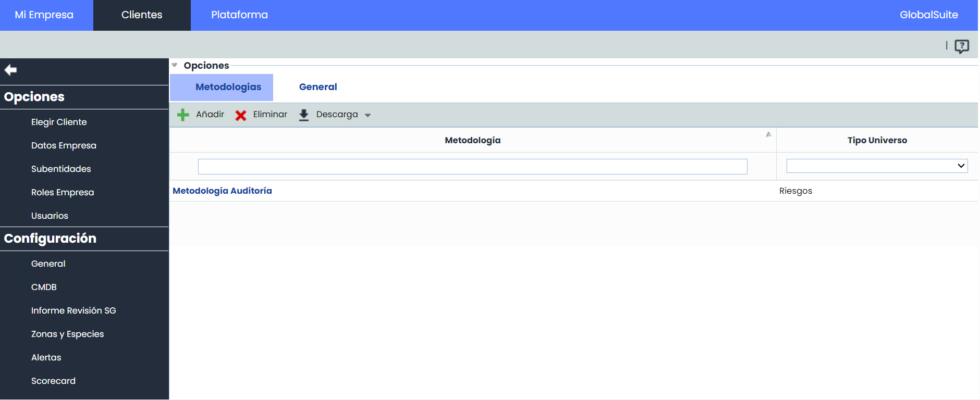Click the green plus Añadir icon

coord(183,115)
